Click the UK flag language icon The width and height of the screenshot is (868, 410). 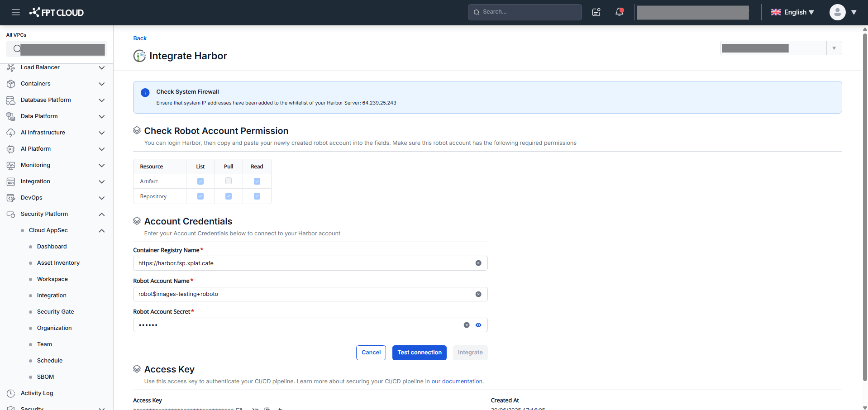click(x=776, y=12)
